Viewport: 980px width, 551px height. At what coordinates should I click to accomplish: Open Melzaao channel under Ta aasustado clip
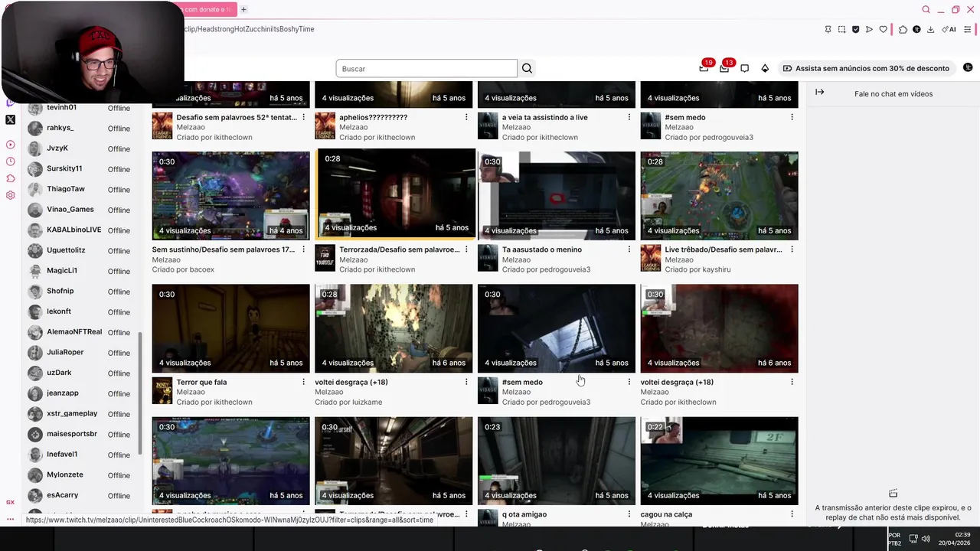[516, 259]
